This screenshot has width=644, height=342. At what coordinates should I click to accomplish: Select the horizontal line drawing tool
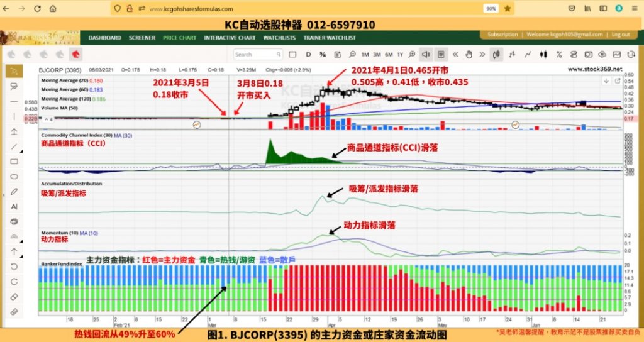(x=14, y=101)
